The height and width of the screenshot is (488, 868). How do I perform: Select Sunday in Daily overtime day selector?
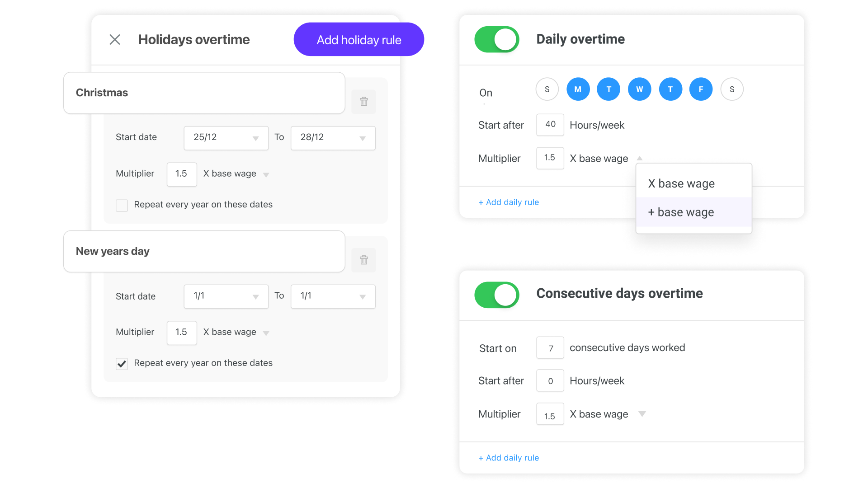[547, 89]
